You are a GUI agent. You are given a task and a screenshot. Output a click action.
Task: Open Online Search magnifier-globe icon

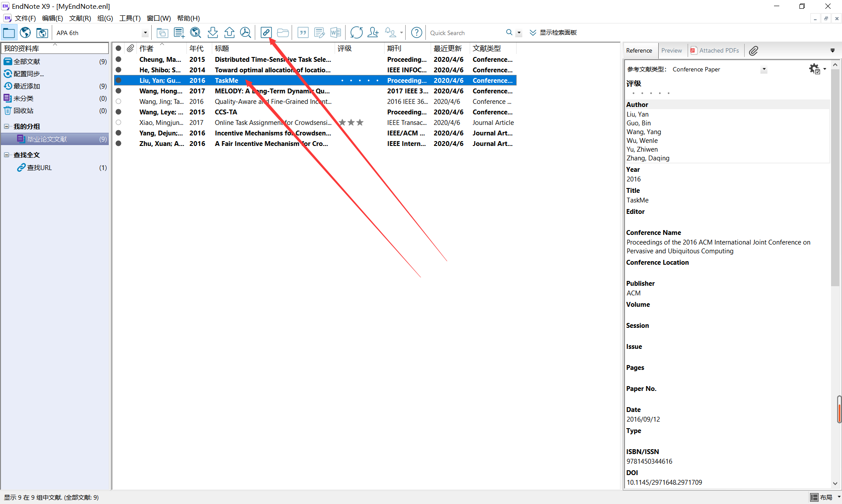(196, 32)
